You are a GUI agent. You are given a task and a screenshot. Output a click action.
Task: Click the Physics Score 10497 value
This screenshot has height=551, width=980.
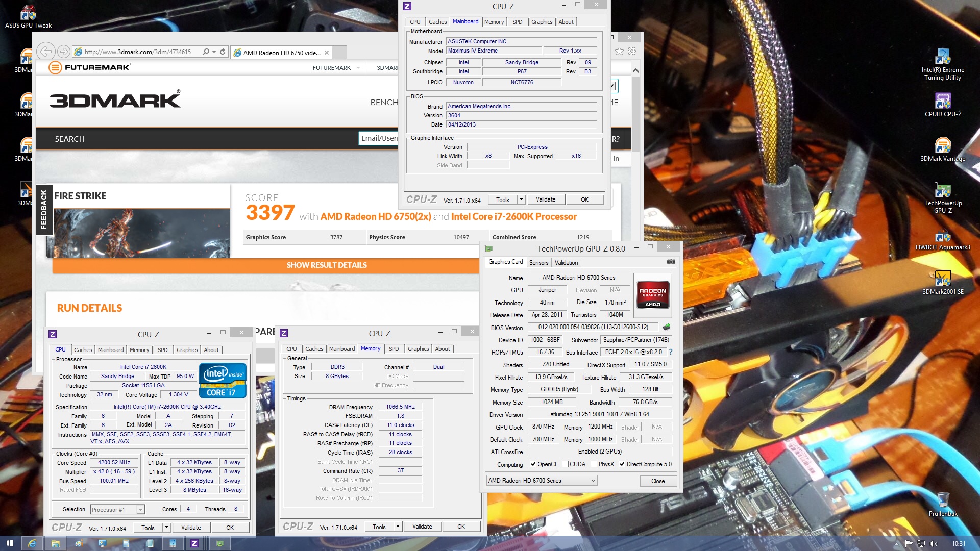click(461, 237)
